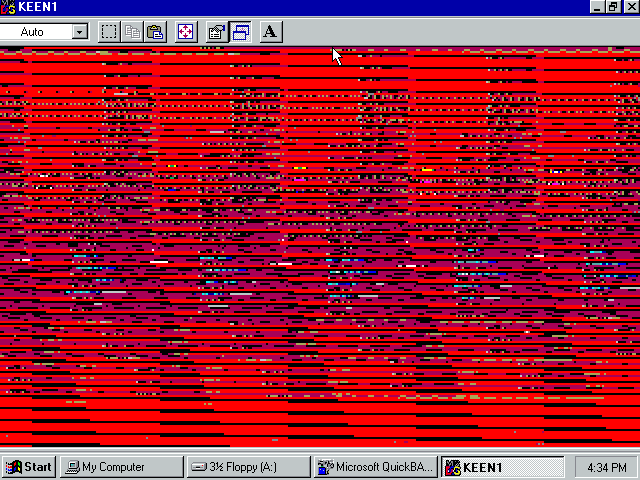This screenshot has width=640, height=480.
Task: Minimize the KEEN1 window
Action: coord(597,7)
